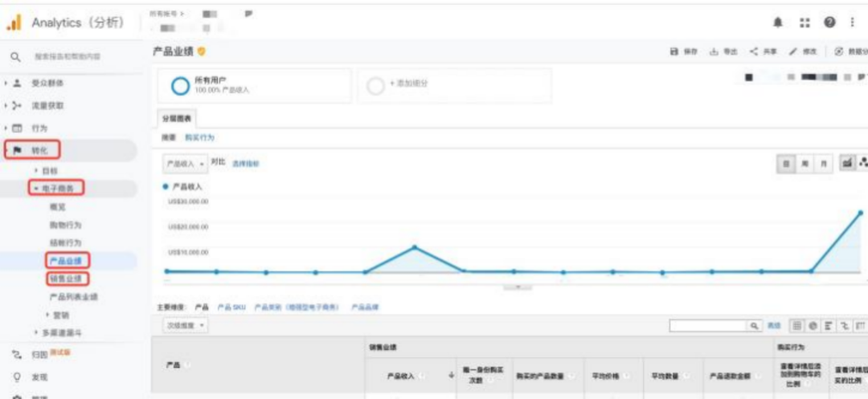Open the 产品列表业绩 report
868x399 pixels.
coord(74,297)
